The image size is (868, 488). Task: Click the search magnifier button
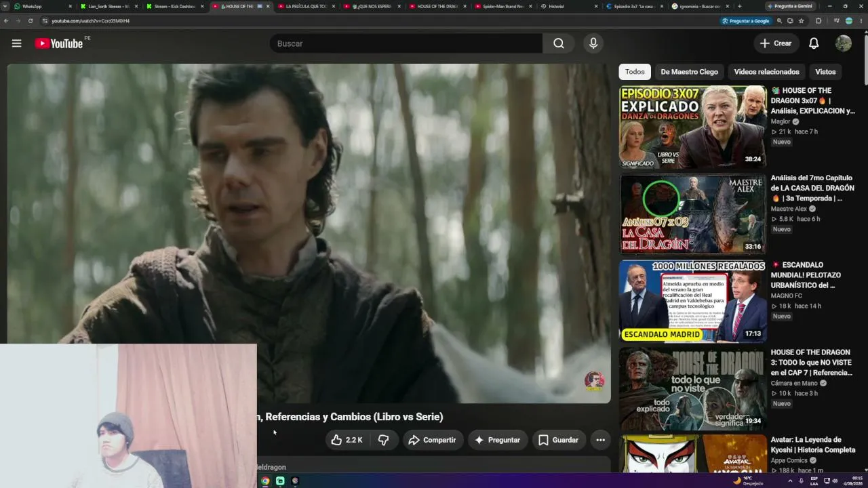[x=558, y=43]
